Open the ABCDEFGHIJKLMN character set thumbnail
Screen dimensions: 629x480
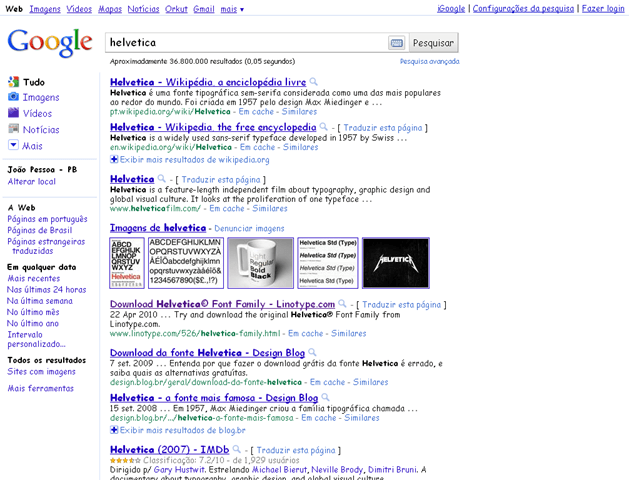(x=186, y=263)
